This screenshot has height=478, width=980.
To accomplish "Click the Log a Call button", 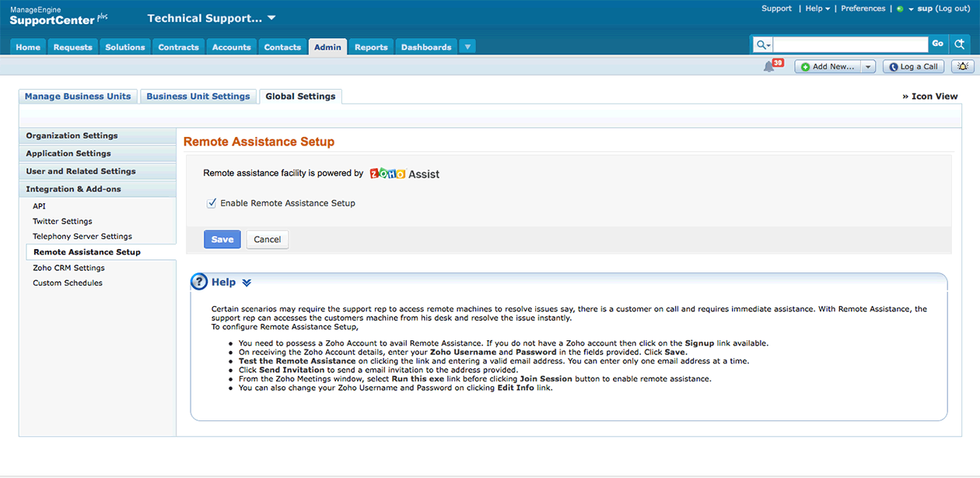I will [x=914, y=67].
